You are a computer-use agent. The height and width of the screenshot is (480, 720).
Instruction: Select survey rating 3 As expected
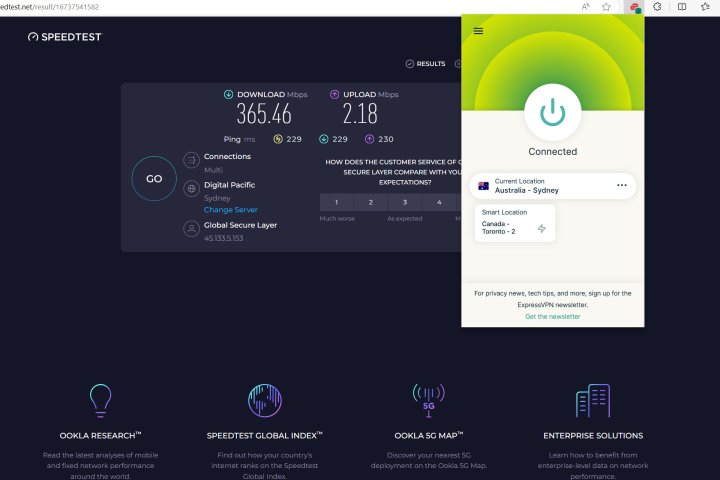tap(404, 202)
